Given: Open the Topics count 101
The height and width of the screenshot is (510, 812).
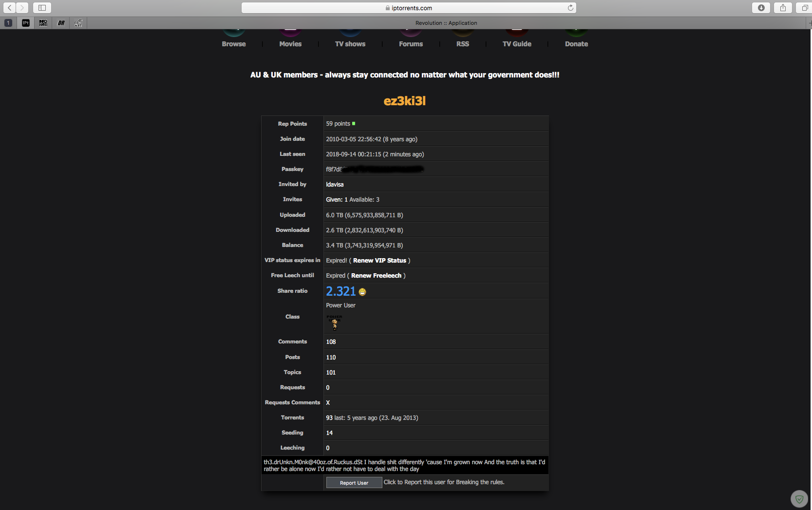Looking at the screenshot, I should [x=331, y=373].
